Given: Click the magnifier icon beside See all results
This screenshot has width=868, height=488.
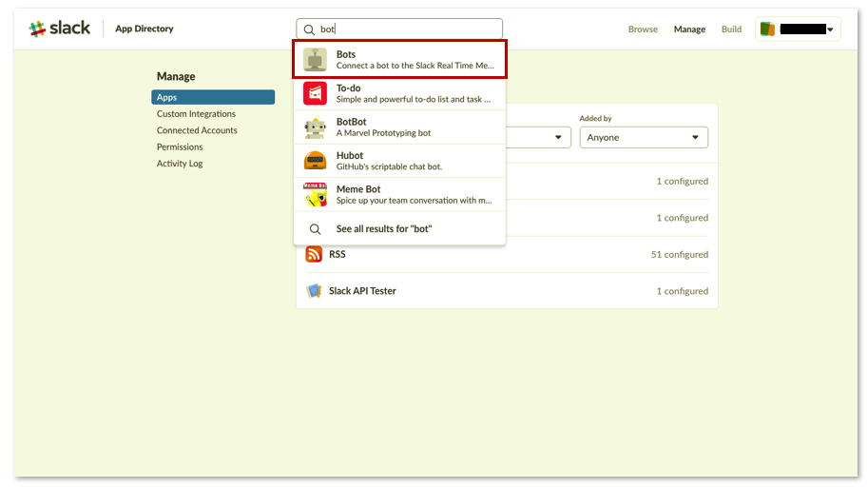Looking at the screenshot, I should pyautogui.click(x=315, y=228).
